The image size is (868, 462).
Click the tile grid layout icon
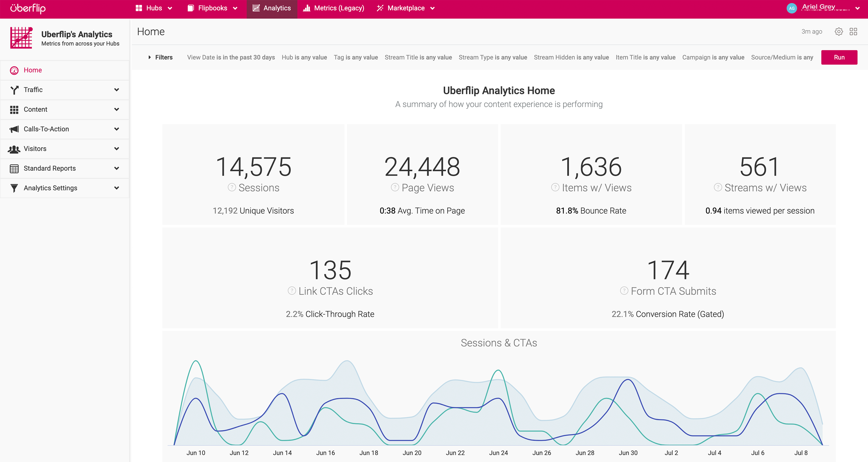853,32
